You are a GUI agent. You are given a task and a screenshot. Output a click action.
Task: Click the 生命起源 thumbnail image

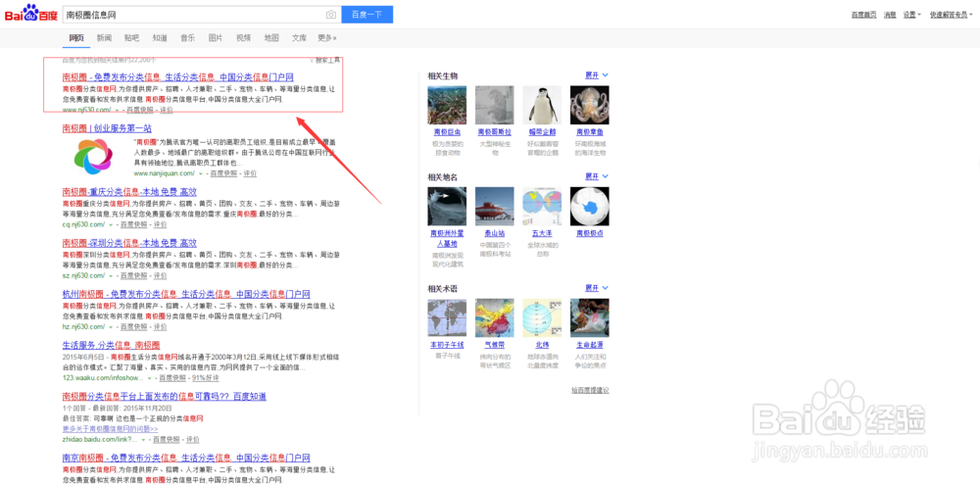click(x=589, y=317)
